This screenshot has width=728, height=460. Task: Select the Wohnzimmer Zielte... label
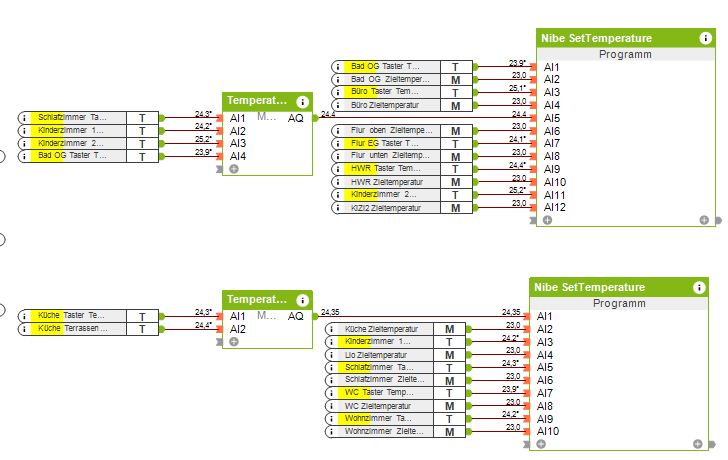[x=385, y=432]
